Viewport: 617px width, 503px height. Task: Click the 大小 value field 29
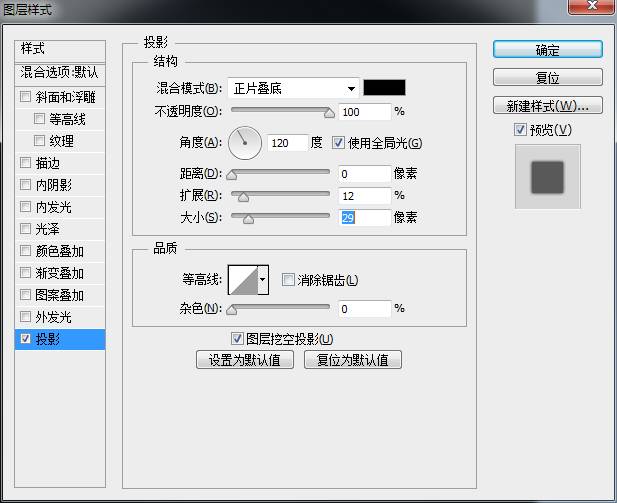[x=364, y=218]
